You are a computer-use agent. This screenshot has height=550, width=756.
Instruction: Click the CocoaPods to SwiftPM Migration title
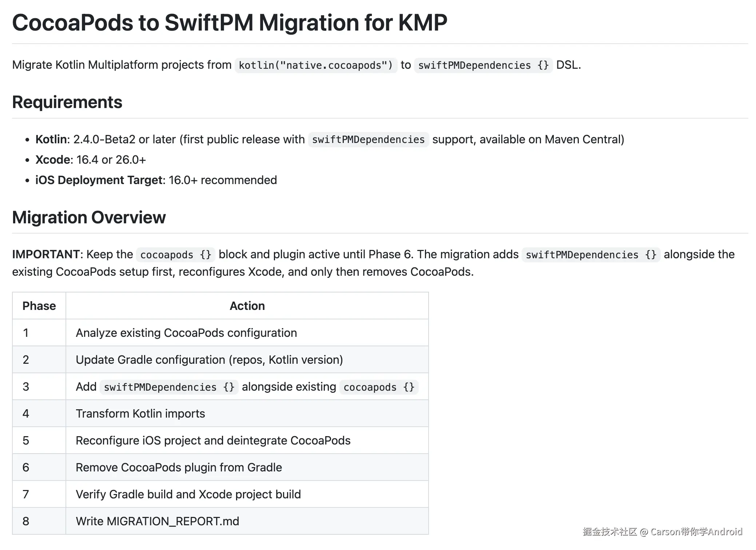click(x=230, y=23)
